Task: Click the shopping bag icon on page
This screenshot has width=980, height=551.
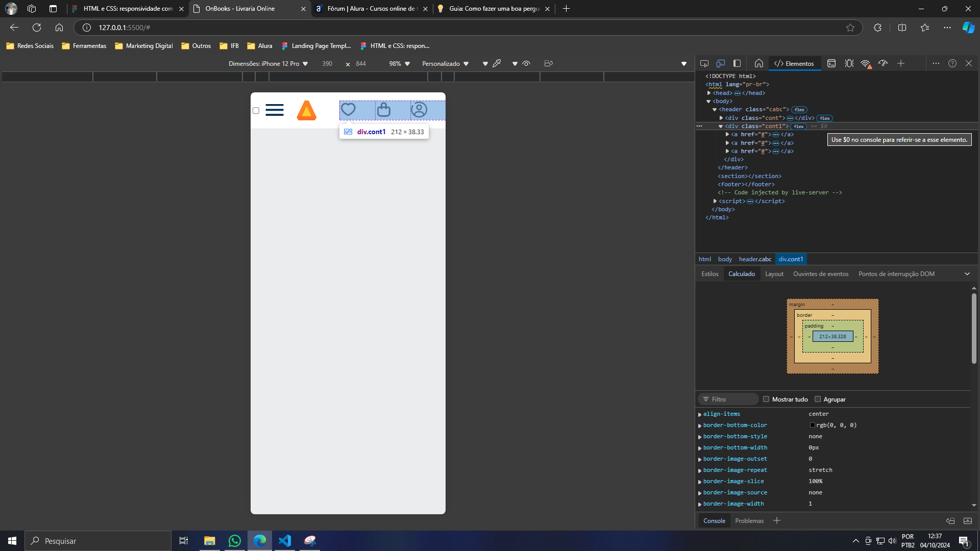Action: pyautogui.click(x=384, y=110)
